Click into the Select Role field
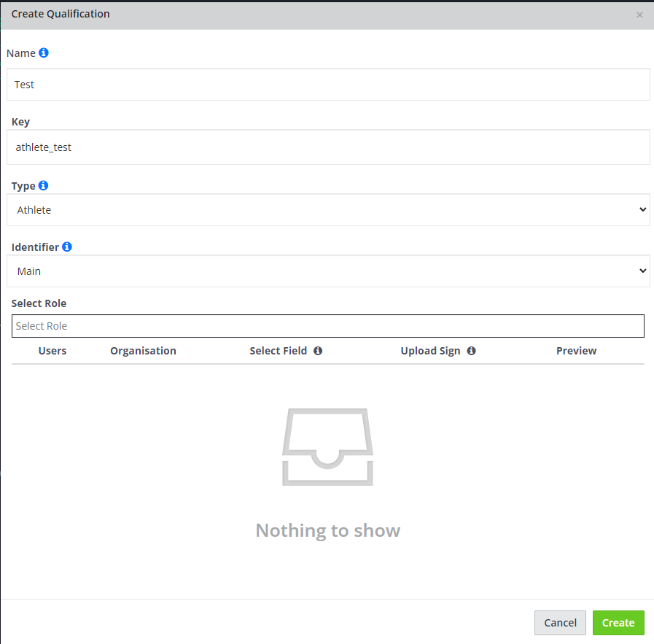This screenshot has width=654, height=644. click(328, 326)
